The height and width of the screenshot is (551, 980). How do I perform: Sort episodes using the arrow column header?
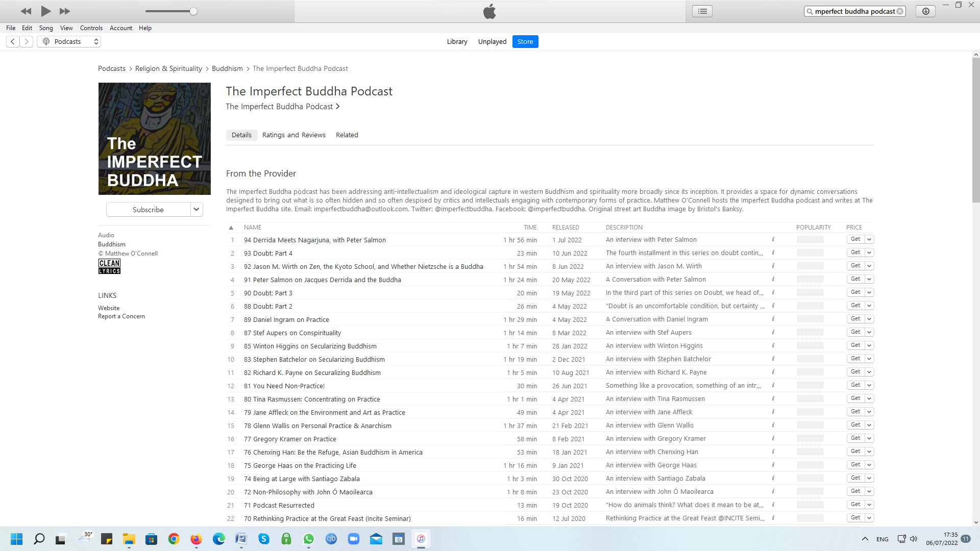point(231,228)
